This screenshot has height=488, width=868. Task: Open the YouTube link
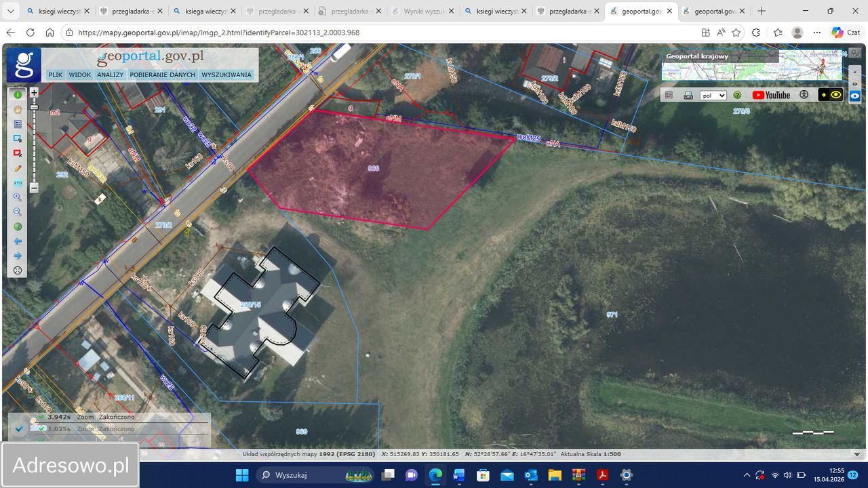click(771, 96)
